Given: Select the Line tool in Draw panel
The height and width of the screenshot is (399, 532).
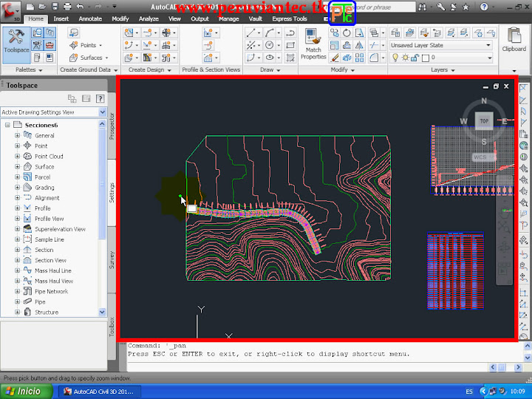Looking at the screenshot, I should coord(250,33).
